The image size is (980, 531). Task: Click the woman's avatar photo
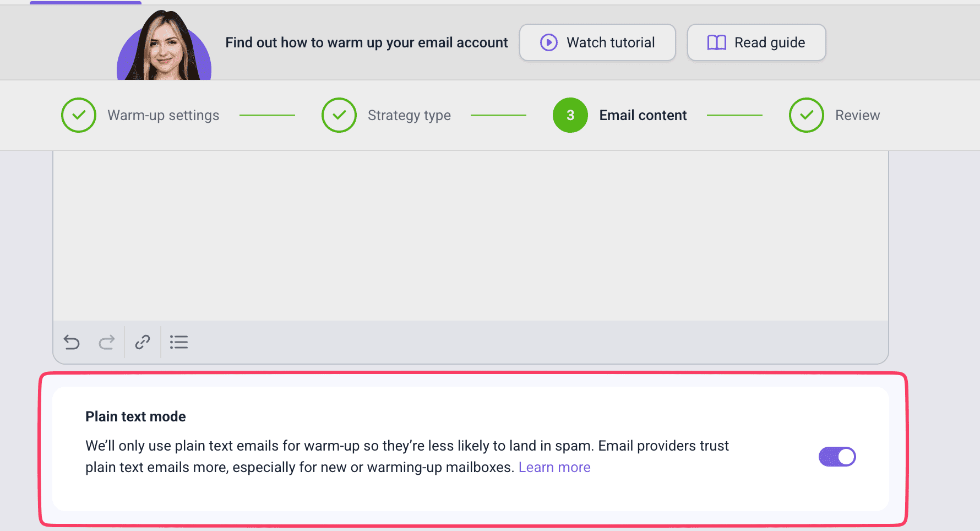tap(164, 47)
